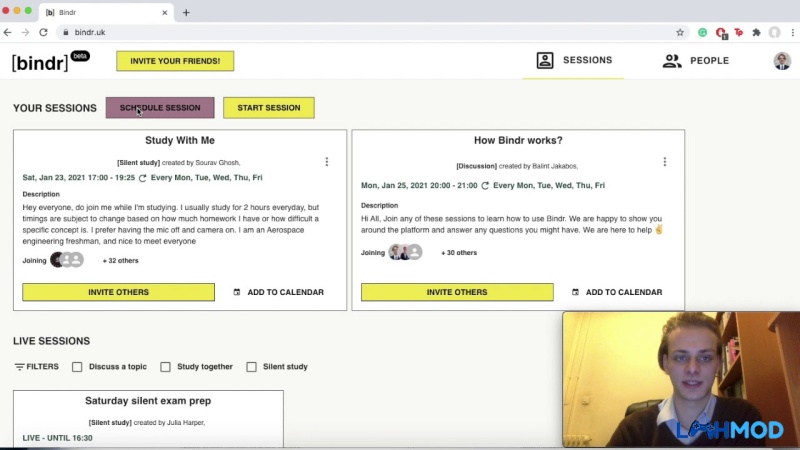Click 'created by Balint Jakabos' text

click(x=538, y=166)
